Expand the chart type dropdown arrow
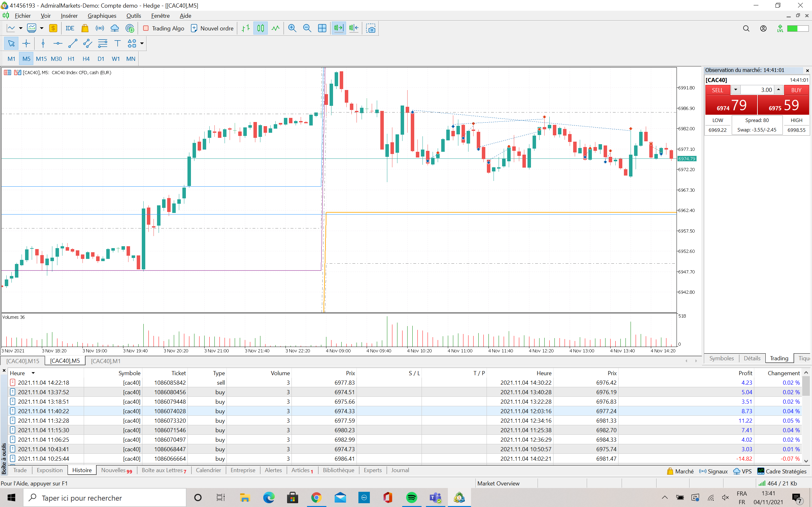Screen dimensions: 812x507 pyautogui.click(x=21, y=29)
